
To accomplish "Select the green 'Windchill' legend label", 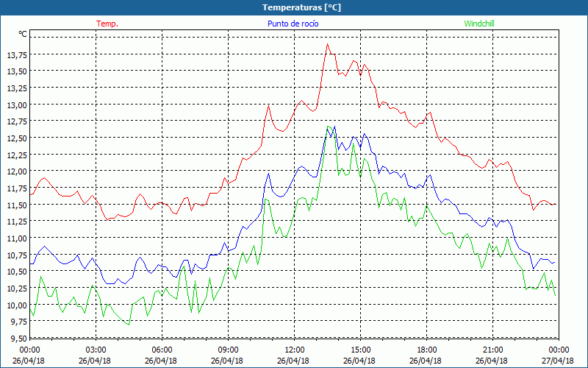I will pos(479,24).
